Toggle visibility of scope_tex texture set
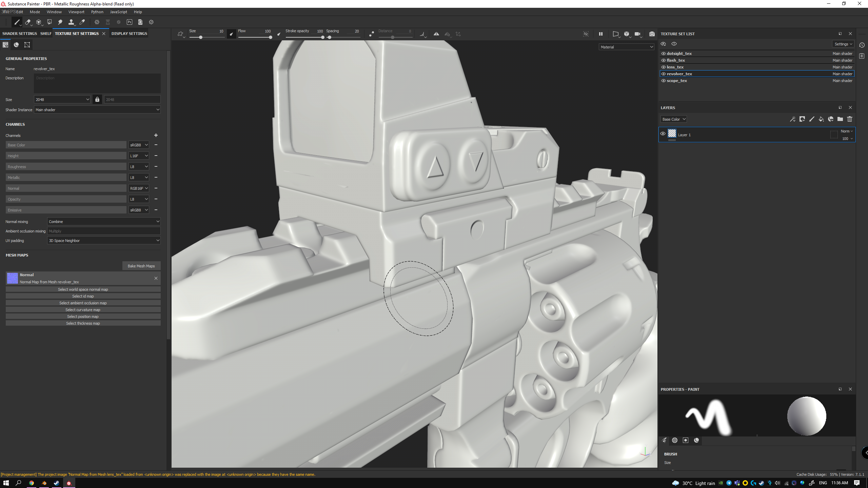 [x=664, y=81]
